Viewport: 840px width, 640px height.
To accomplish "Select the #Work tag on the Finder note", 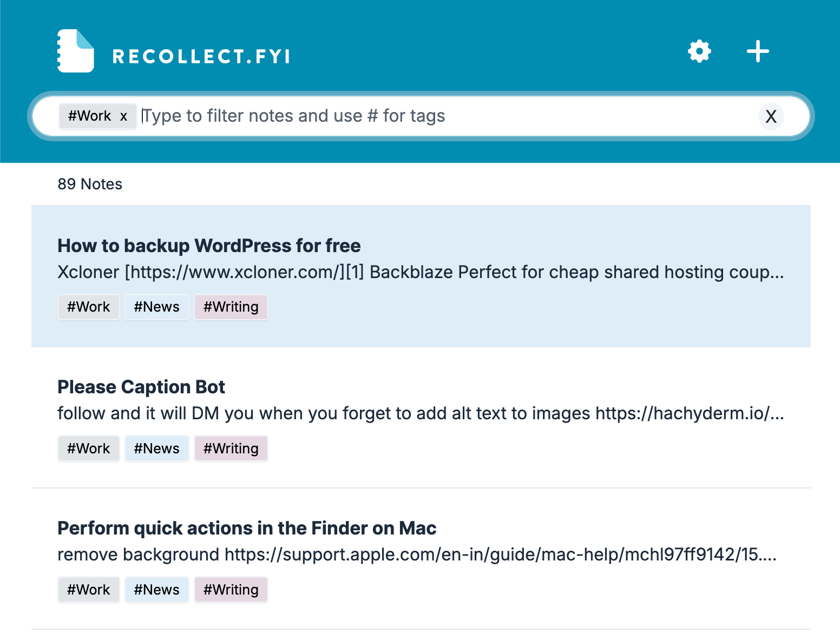I will click(88, 589).
